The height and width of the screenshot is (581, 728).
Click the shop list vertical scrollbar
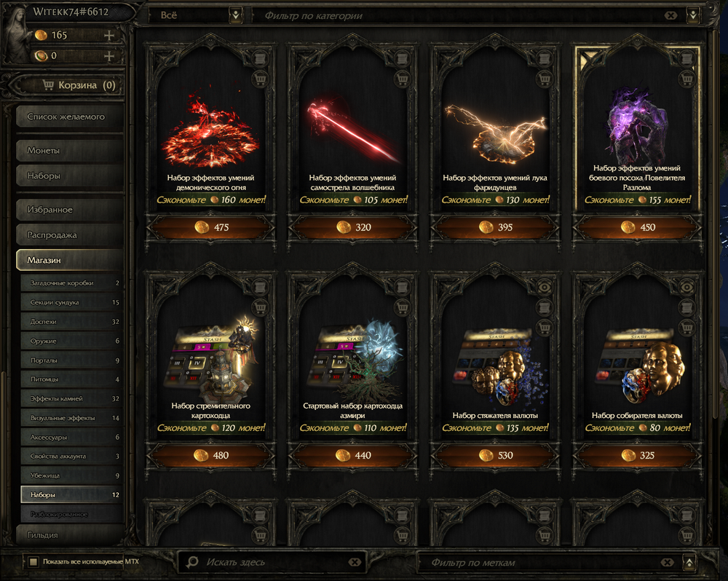709,279
